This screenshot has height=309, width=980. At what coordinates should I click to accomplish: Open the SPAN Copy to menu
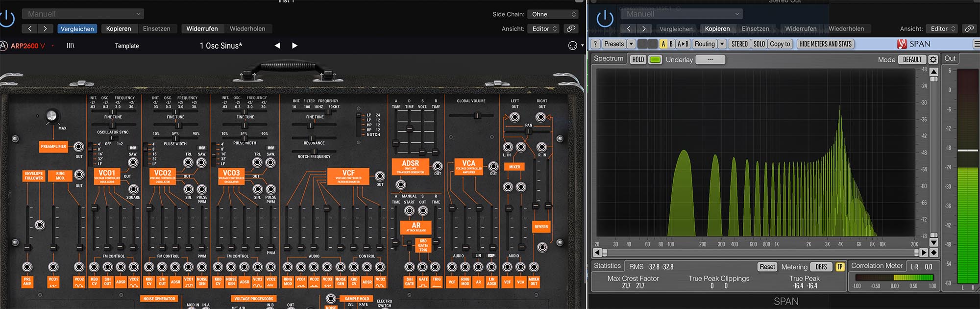tap(780, 44)
